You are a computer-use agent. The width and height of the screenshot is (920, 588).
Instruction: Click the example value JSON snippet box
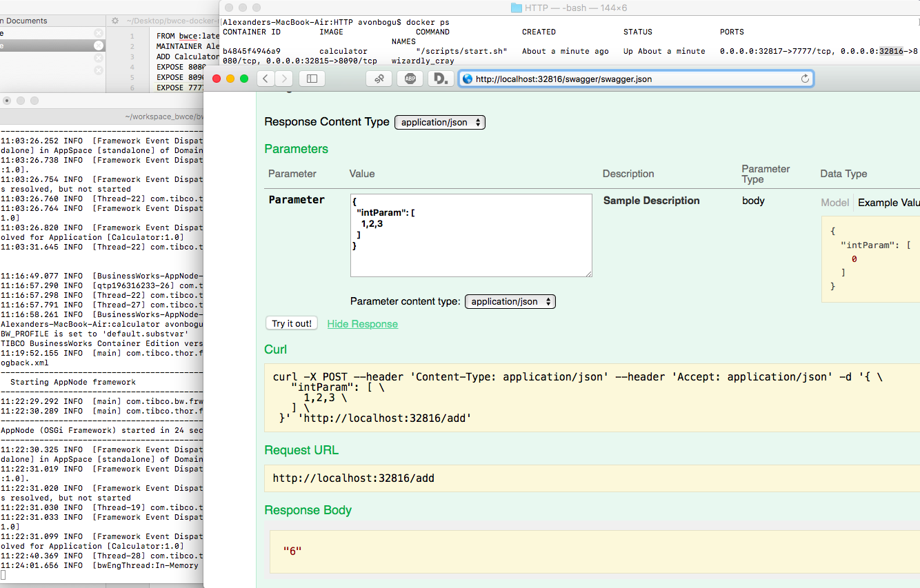[870, 259]
